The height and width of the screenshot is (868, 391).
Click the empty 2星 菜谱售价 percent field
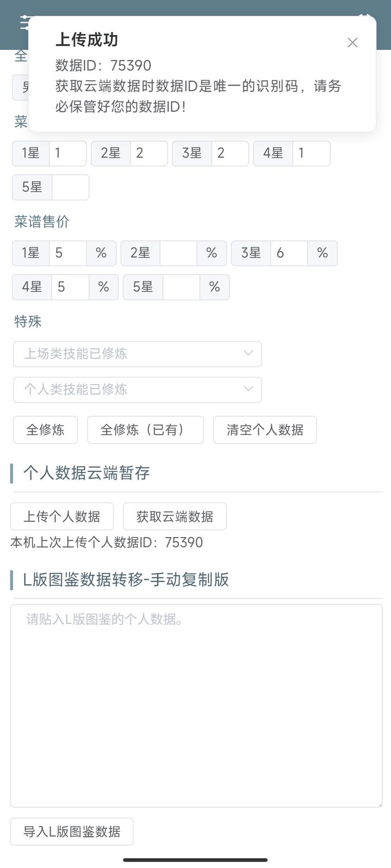178,253
